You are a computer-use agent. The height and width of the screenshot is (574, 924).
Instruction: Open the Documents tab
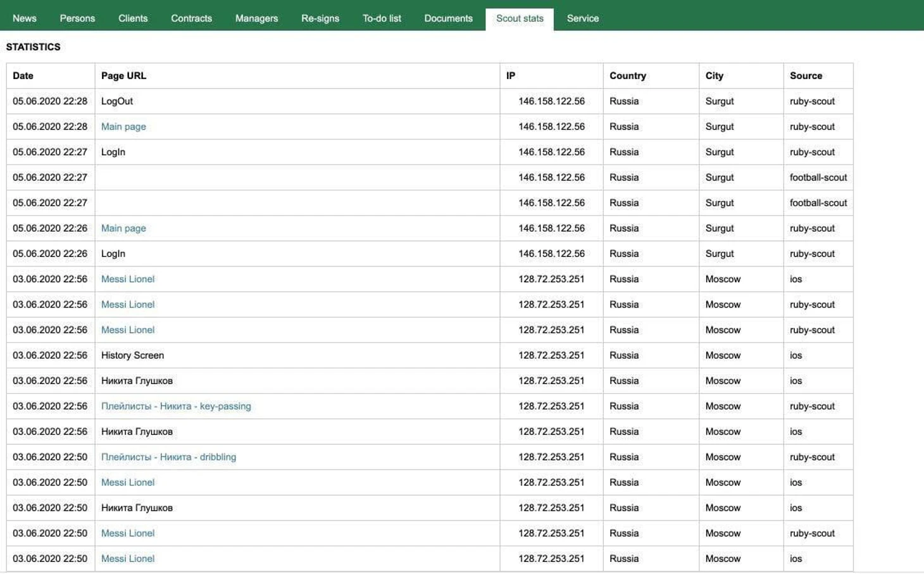(x=448, y=18)
